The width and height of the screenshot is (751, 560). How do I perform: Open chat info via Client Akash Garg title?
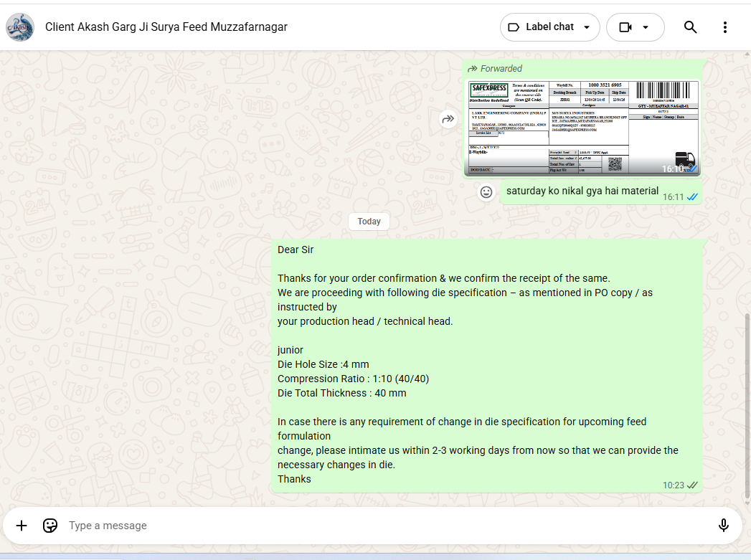pos(166,27)
